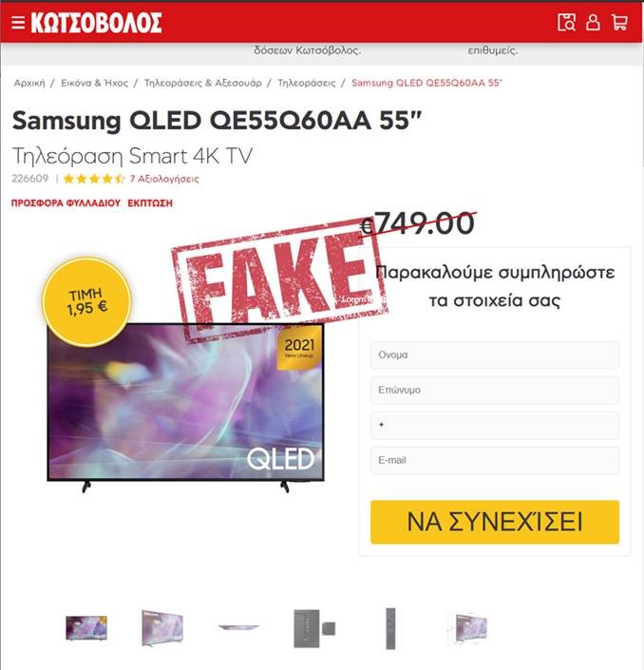This screenshot has width=644, height=670.
Task: Click the Όνομα input field
Action: 495,354
